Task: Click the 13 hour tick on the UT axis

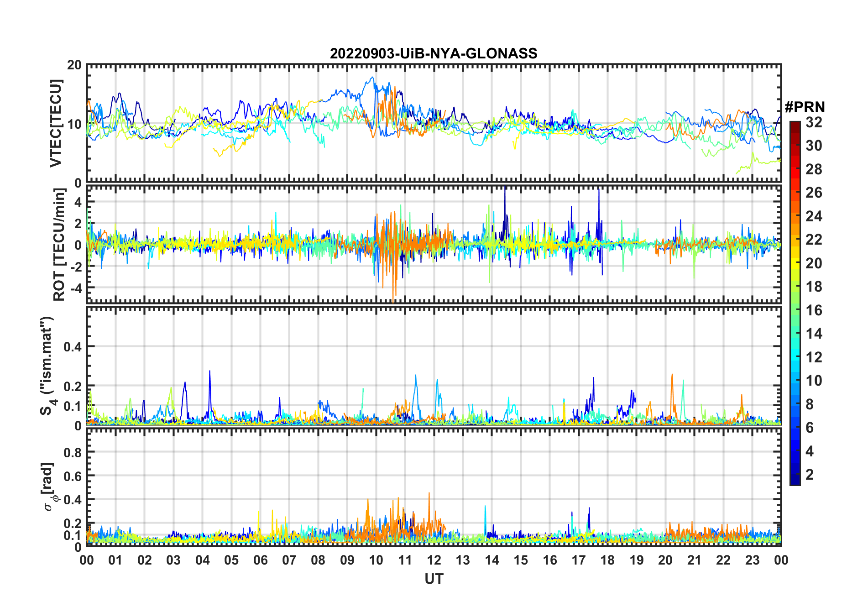Action: pos(463,560)
